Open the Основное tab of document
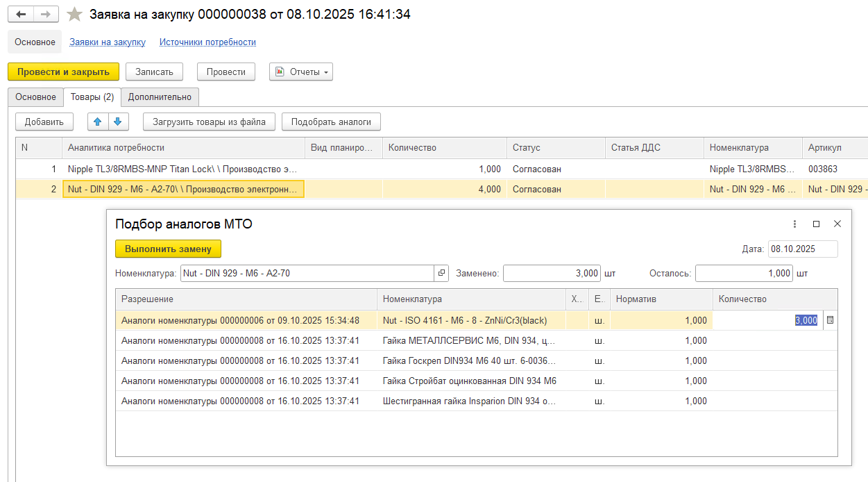This screenshot has height=482, width=868. (35, 97)
